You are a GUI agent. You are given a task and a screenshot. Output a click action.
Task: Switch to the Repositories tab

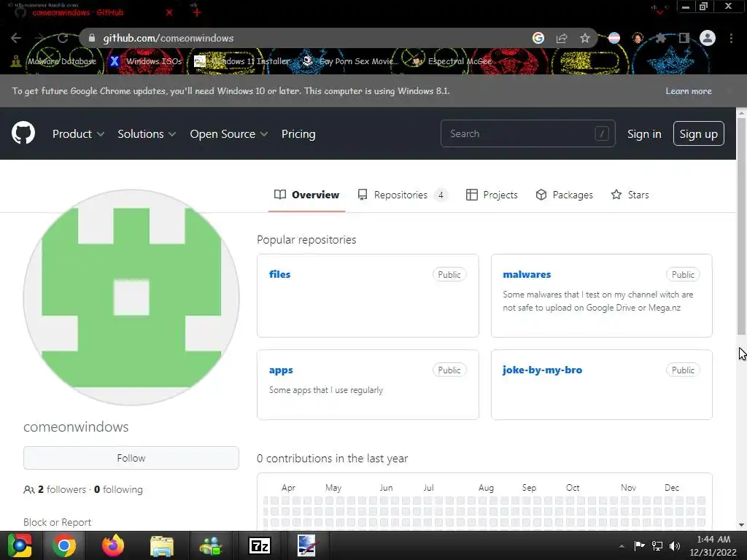[402, 195]
